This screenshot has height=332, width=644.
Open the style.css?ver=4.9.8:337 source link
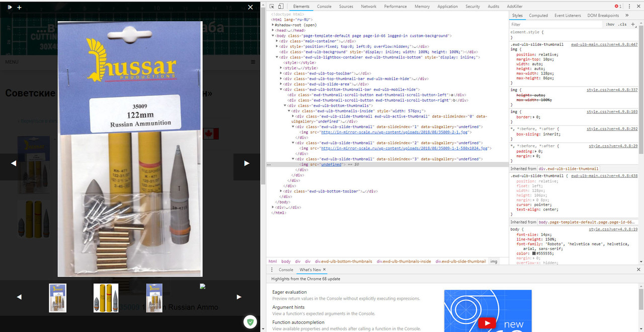pyautogui.click(x=612, y=90)
